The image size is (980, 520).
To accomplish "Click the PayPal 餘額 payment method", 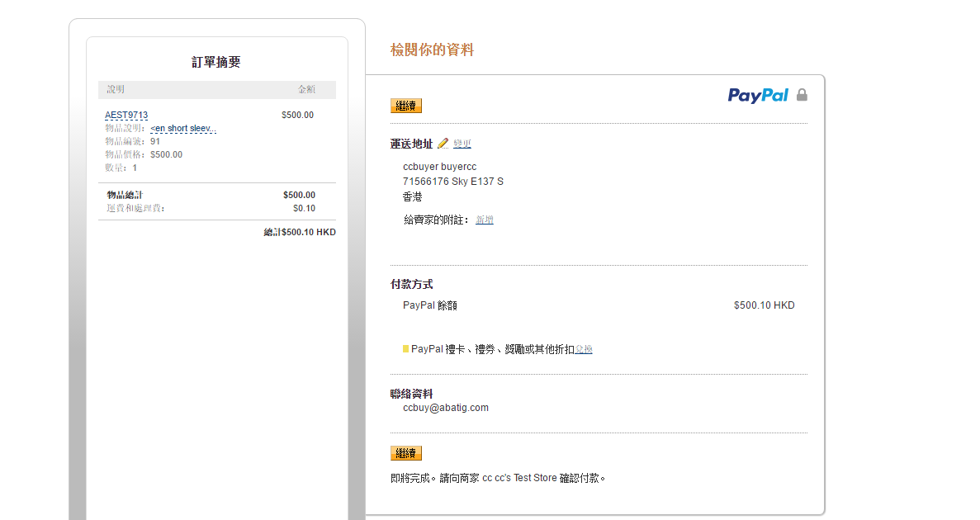I will [x=429, y=305].
